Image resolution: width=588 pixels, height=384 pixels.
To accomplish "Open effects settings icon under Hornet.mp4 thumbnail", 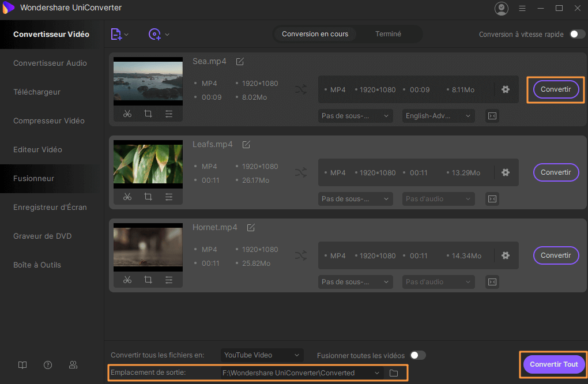I will [x=169, y=280].
